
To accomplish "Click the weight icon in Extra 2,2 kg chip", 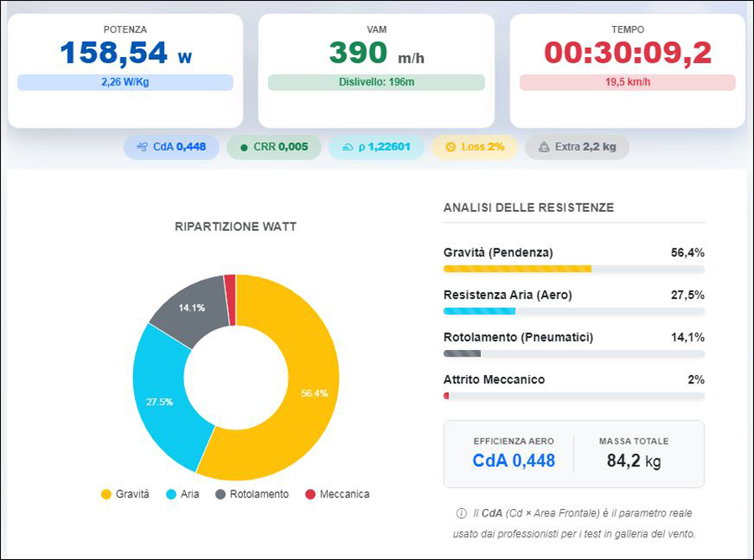I will pyautogui.click(x=544, y=147).
